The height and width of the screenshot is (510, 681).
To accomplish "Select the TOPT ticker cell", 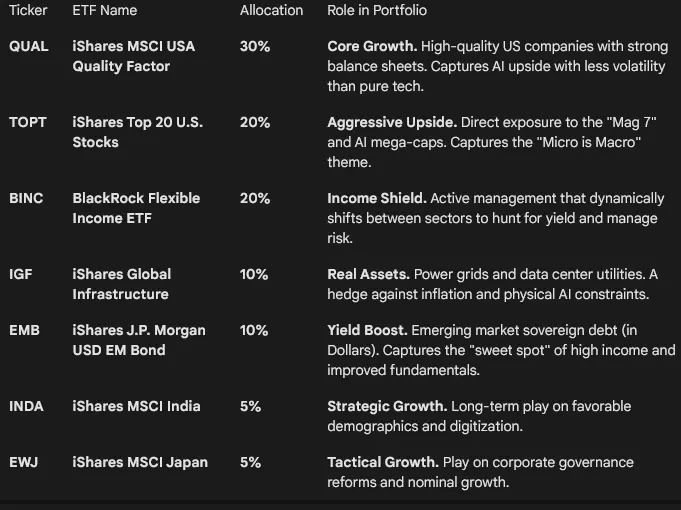I will (28, 122).
